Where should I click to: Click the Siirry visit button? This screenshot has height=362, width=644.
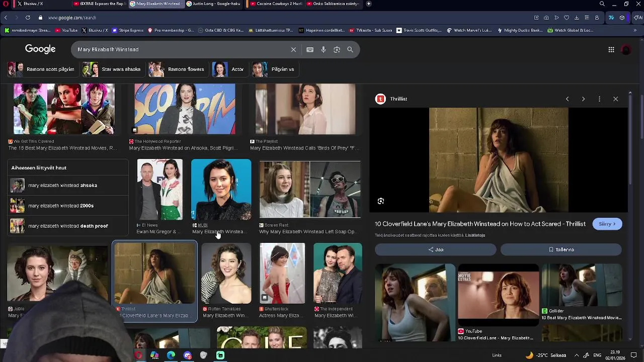click(607, 224)
